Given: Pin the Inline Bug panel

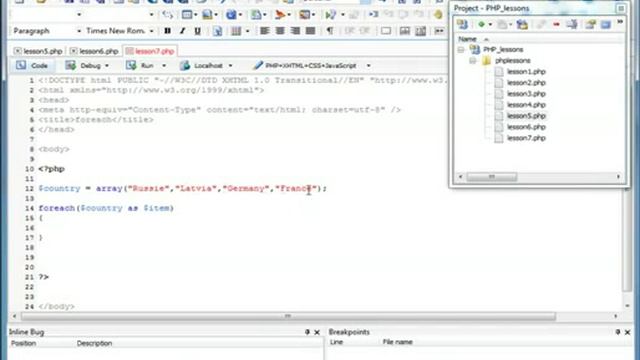Looking at the screenshot, I should 307,332.
